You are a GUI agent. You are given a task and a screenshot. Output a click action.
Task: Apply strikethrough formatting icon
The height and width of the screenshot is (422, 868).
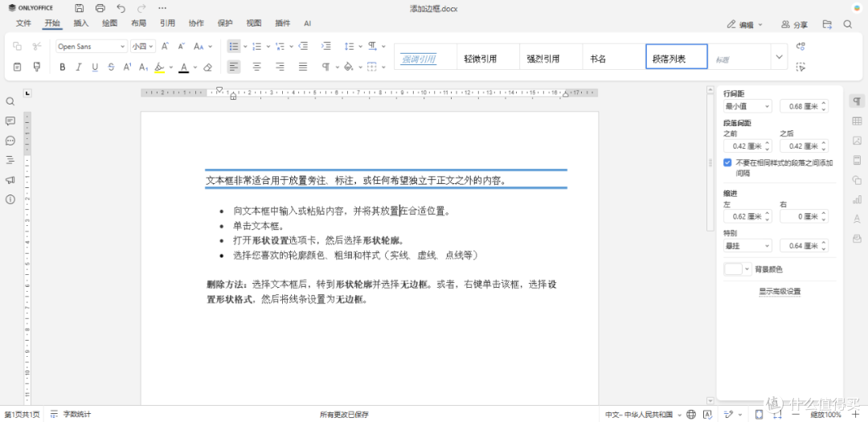(x=111, y=67)
